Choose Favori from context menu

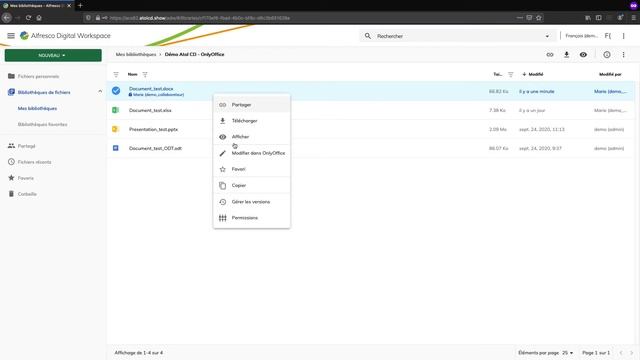[252, 169]
